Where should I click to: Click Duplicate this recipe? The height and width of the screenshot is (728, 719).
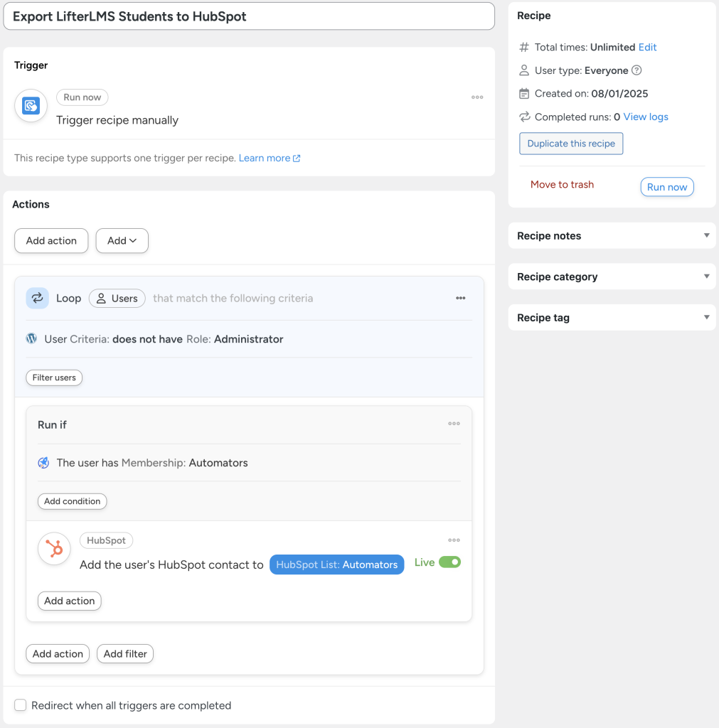pyautogui.click(x=570, y=143)
